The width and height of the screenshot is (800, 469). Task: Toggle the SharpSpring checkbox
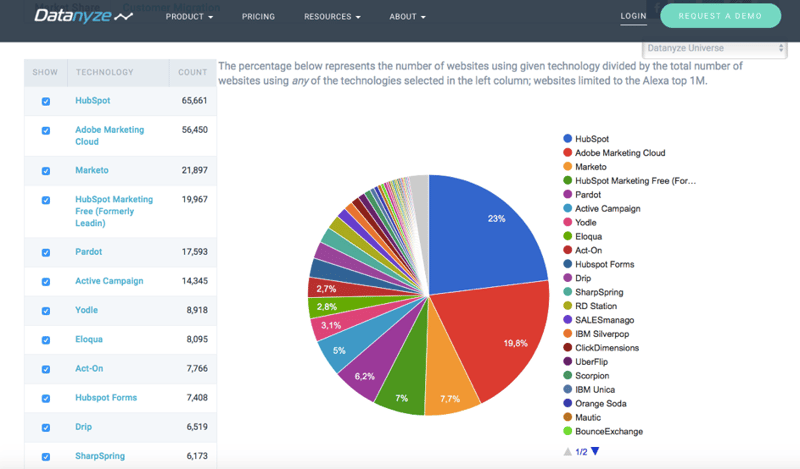pyautogui.click(x=46, y=457)
